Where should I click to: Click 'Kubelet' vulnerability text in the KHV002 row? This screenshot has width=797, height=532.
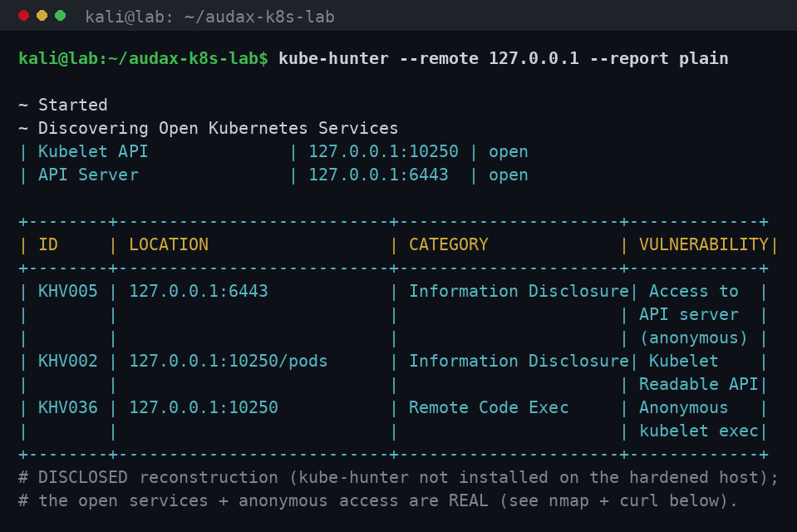pyautogui.click(x=683, y=361)
